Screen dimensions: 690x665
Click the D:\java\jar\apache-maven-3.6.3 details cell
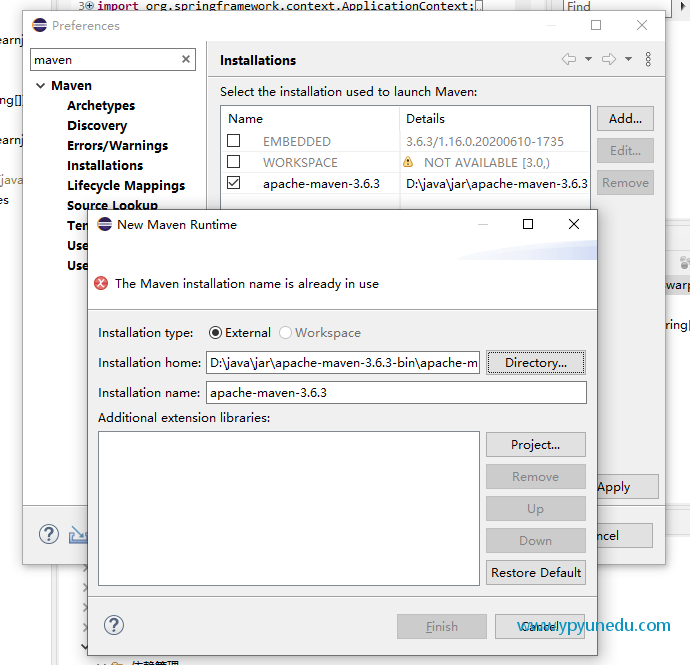(x=496, y=184)
